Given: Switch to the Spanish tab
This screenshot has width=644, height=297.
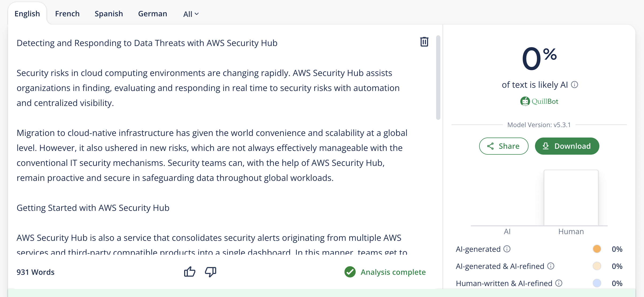Looking at the screenshot, I should click(109, 14).
